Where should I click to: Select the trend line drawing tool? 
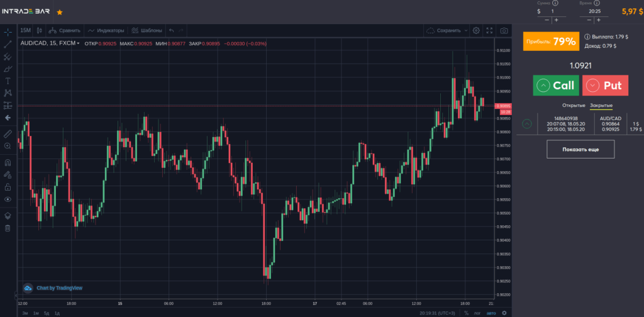coord(8,44)
